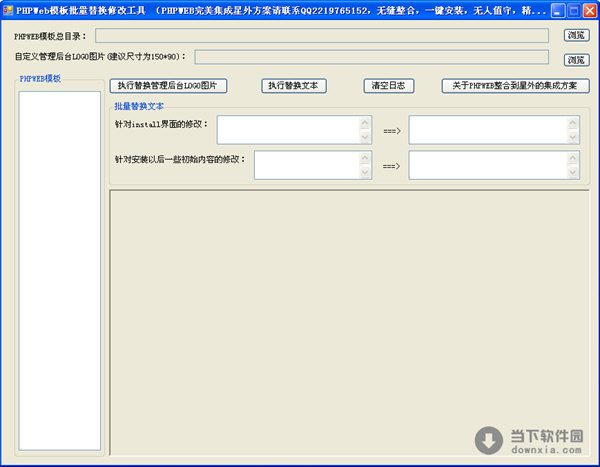Click down arrow of 初始内容 source box scrollbar
The height and width of the screenshot is (467, 600).
tap(365, 172)
